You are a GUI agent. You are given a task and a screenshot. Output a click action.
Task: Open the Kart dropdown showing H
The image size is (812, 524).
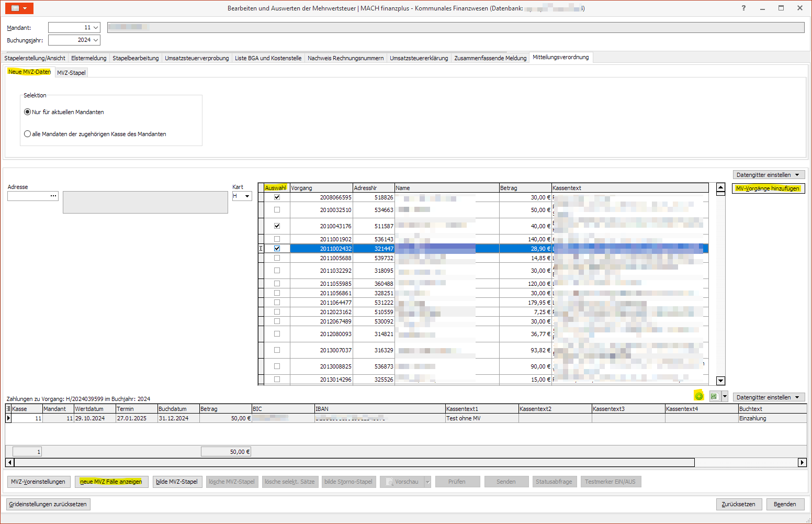(x=247, y=196)
